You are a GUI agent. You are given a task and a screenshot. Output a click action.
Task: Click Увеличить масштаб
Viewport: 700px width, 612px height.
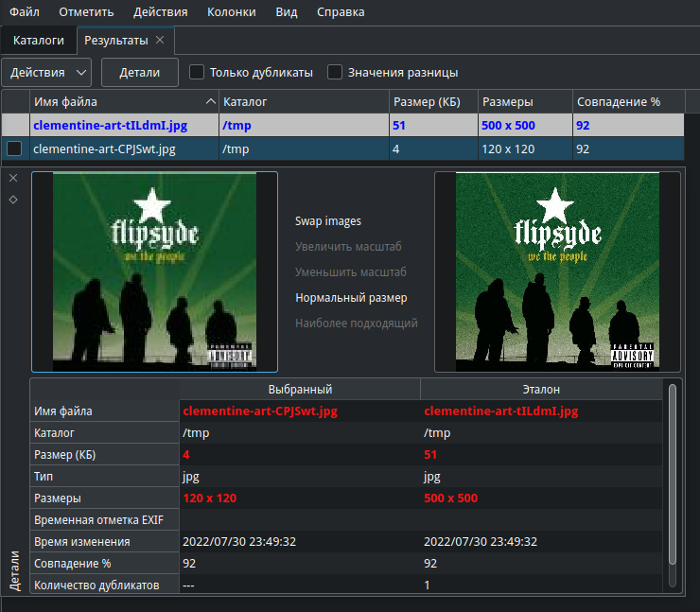tap(348, 246)
